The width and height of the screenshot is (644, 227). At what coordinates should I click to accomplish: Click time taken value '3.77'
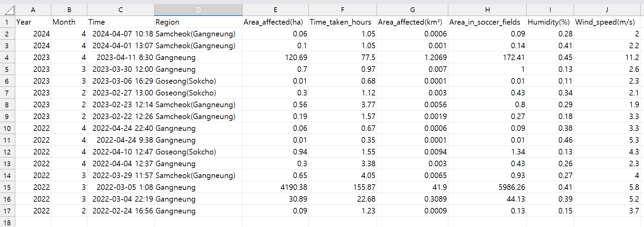(x=343, y=105)
